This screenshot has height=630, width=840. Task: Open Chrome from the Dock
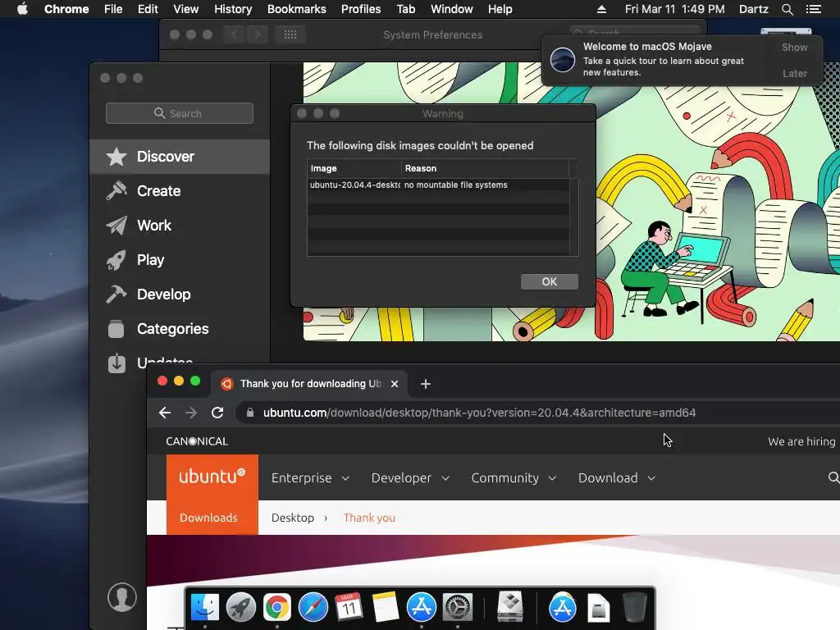click(x=277, y=607)
